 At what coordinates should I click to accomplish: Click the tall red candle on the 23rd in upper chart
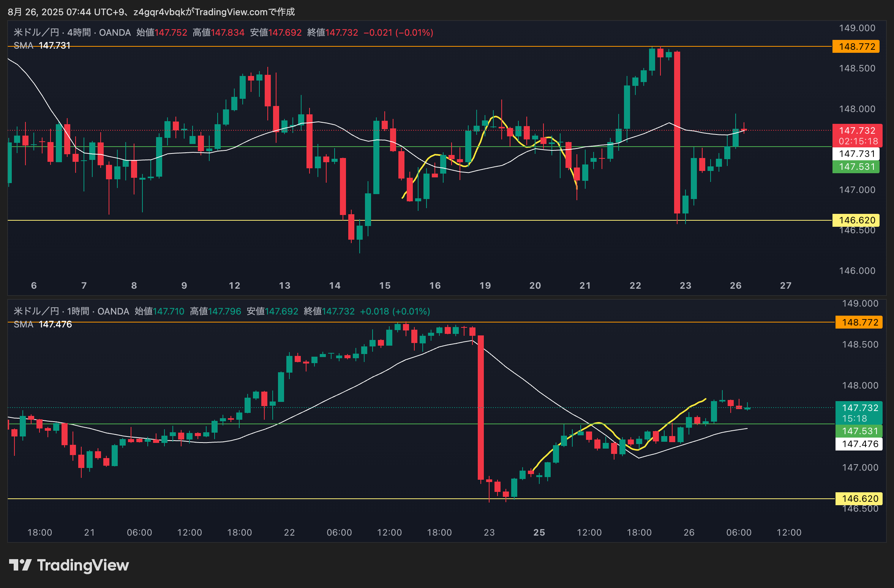click(677, 133)
